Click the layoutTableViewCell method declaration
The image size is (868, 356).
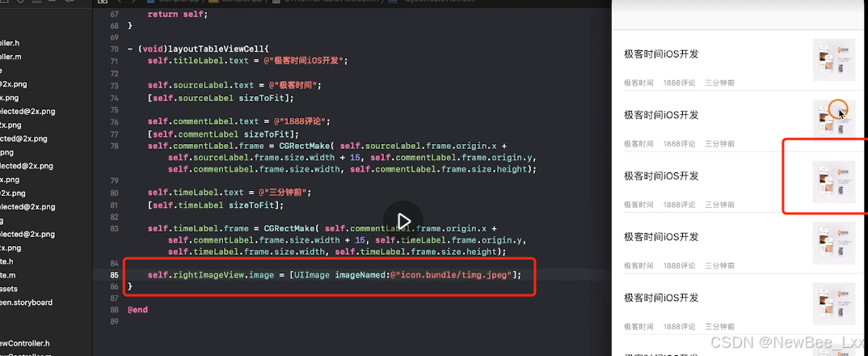click(x=198, y=49)
